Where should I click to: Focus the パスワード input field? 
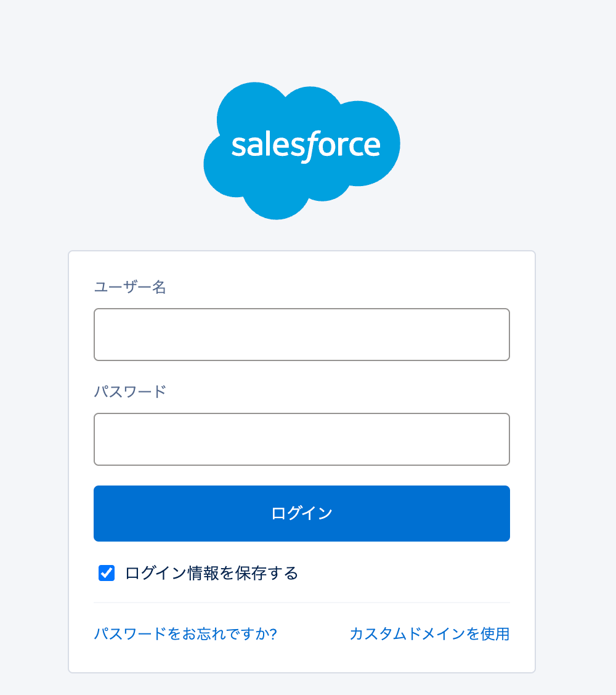[x=302, y=439]
